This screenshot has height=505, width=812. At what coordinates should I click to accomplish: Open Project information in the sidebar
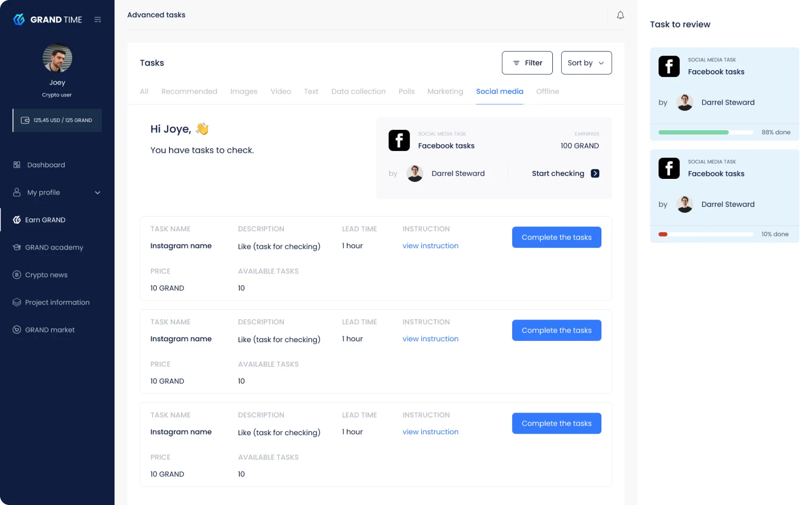(57, 303)
